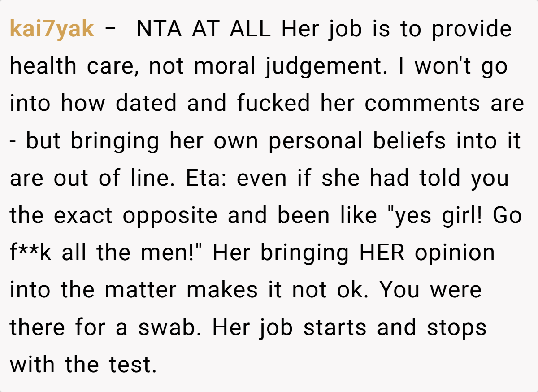
Task: Click the final line "with the test."
Action: (x=83, y=364)
